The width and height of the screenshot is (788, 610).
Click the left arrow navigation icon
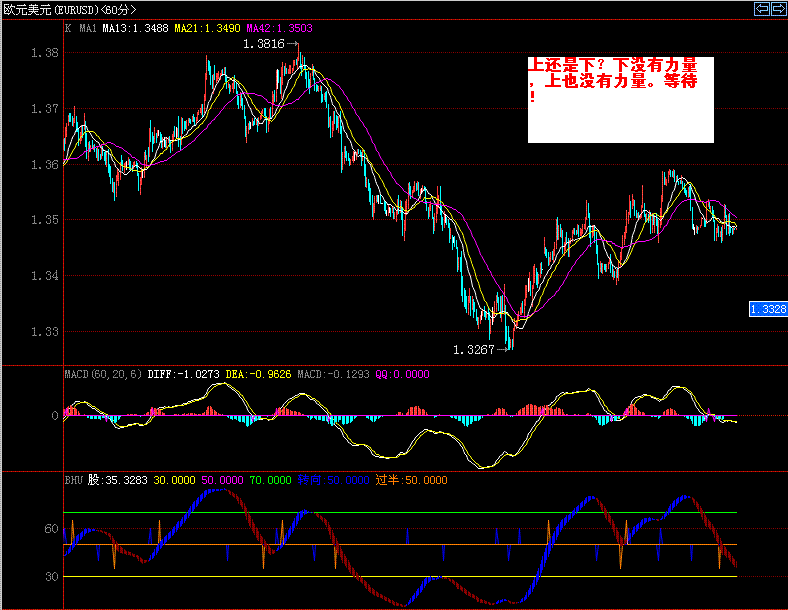[762, 9]
